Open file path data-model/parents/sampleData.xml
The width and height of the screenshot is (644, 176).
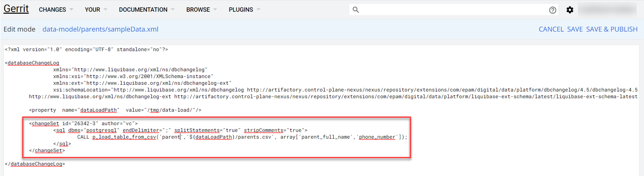point(100,29)
